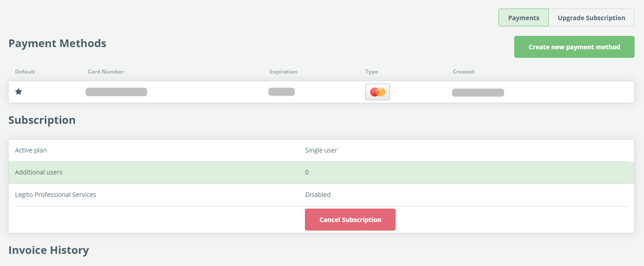The height and width of the screenshot is (266, 644).
Task: Click the blurred created date value
Action: pyautogui.click(x=478, y=93)
